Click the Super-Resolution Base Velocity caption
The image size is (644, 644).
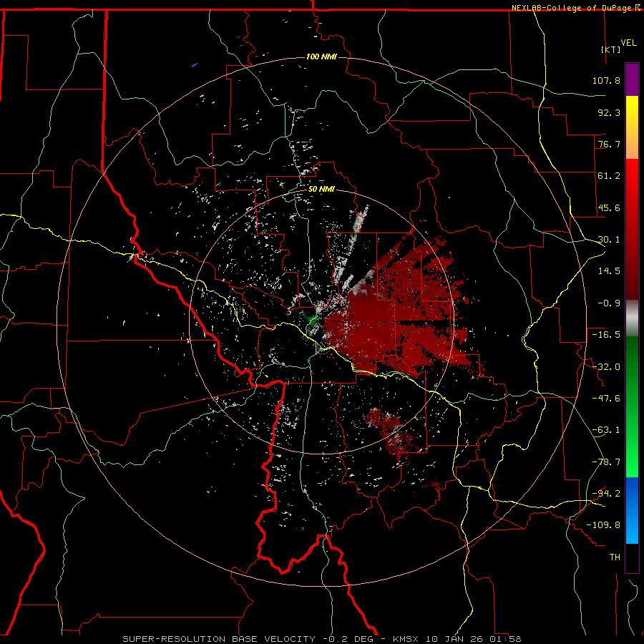[321, 639]
